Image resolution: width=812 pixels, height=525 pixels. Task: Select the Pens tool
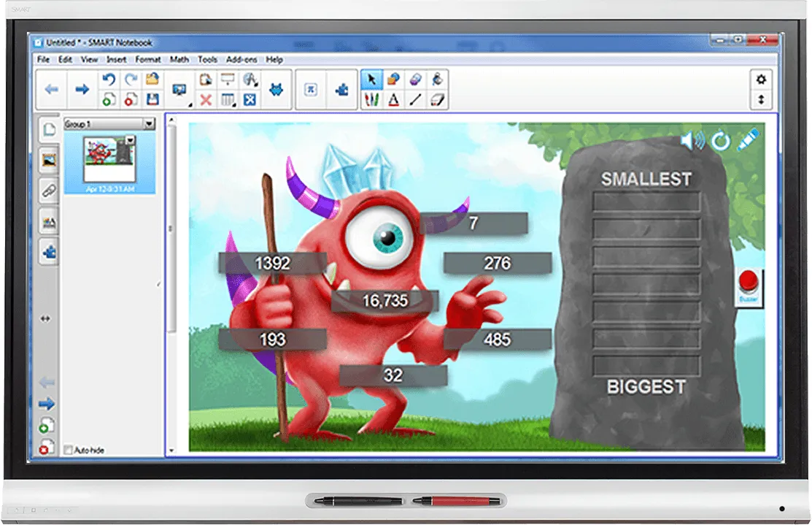371,99
